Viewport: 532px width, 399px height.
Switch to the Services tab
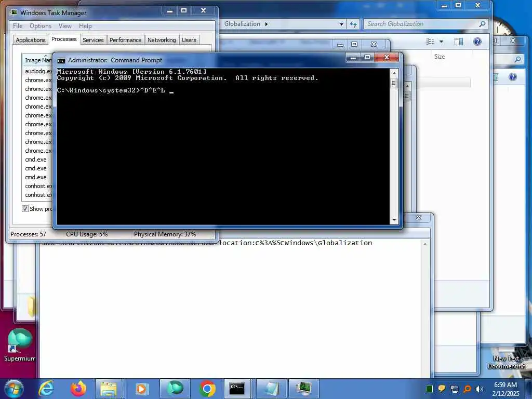coord(93,40)
